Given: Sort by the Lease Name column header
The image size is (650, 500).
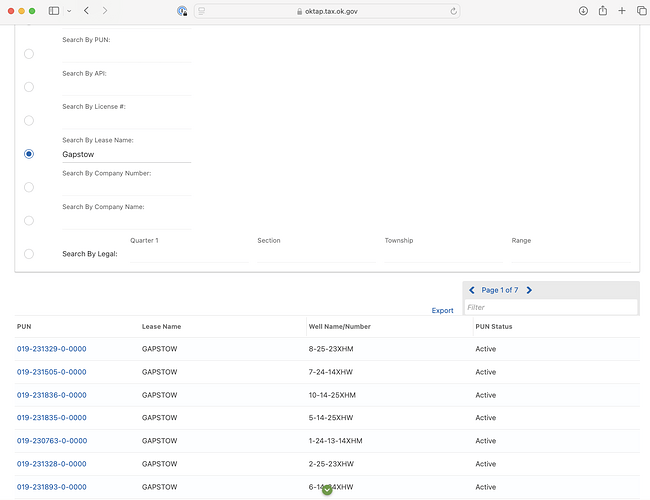Looking at the screenshot, I should click(x=161, y=326).
